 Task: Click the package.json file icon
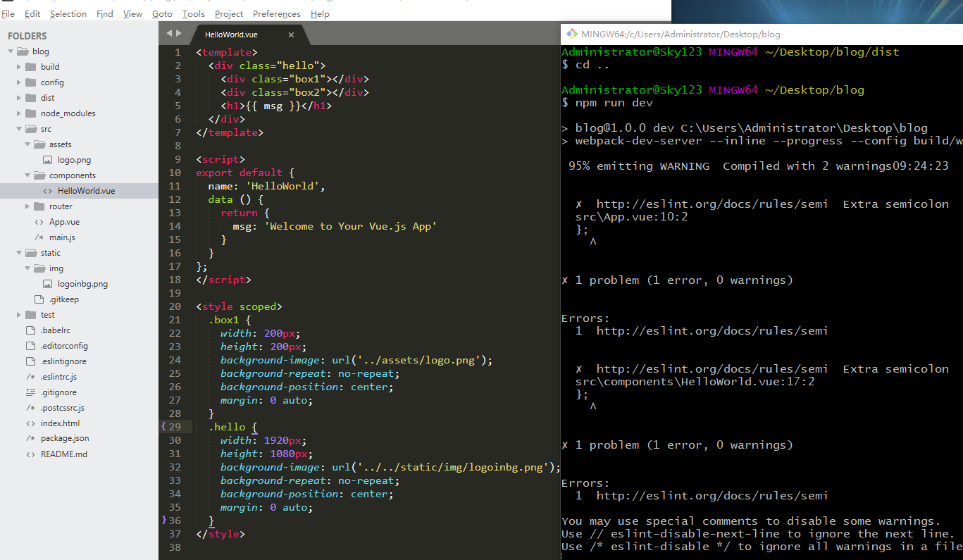[x=30, y=439]
